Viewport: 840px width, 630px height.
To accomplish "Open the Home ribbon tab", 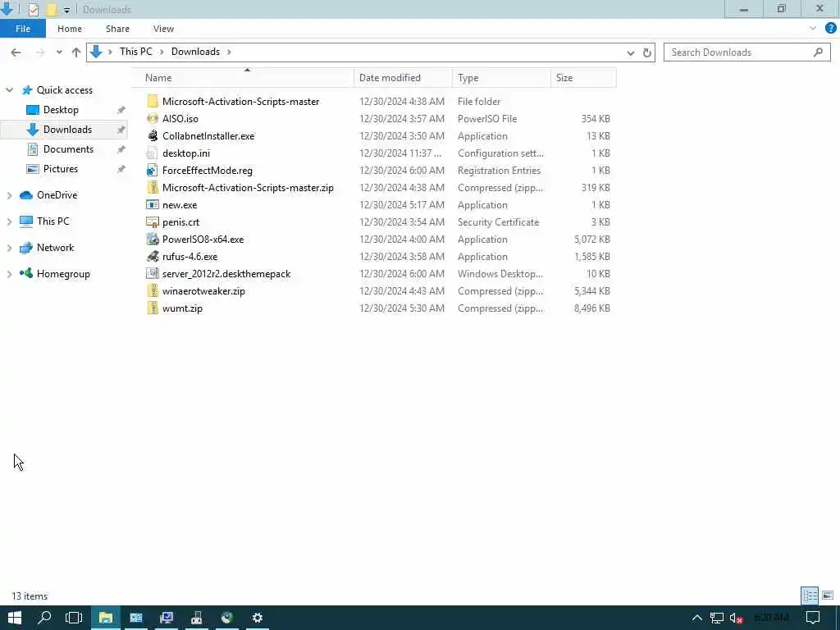I will [70, 29].
